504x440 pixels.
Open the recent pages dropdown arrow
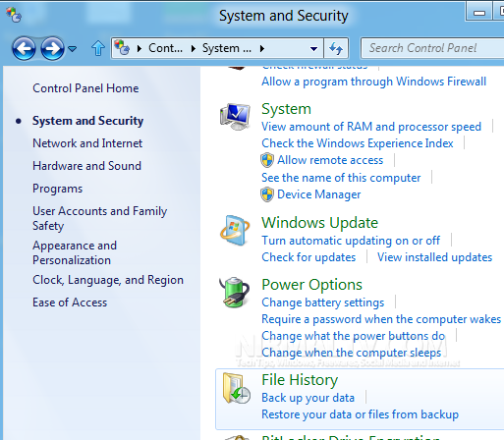73,49
